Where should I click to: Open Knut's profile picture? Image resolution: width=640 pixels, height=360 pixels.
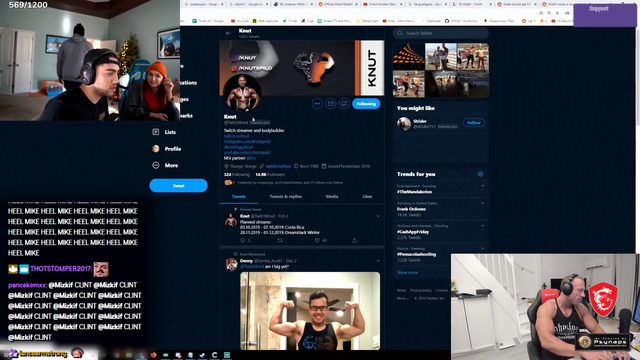[x=242, y=93]
